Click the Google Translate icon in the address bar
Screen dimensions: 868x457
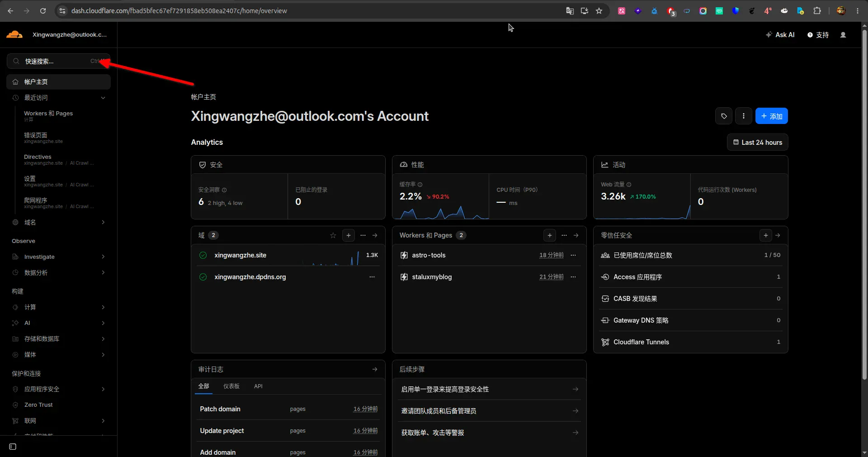pos(570,11)
